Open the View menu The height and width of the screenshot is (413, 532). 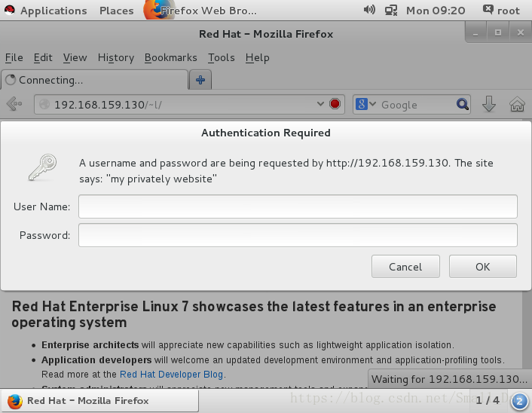click(x=75, y=58)
